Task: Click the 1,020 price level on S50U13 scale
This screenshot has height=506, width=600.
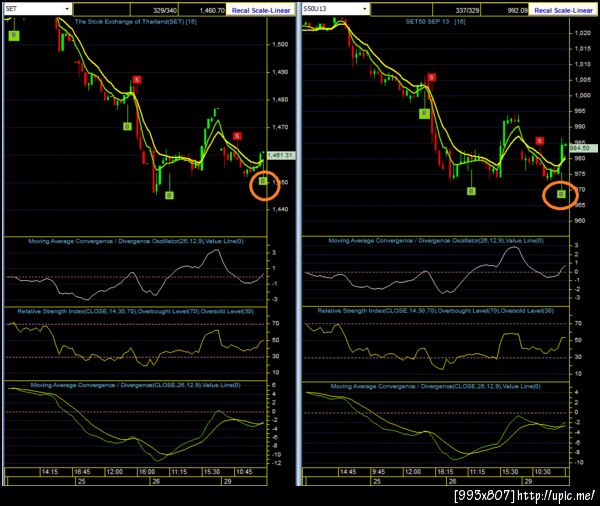Action: [x=582, y=33]
